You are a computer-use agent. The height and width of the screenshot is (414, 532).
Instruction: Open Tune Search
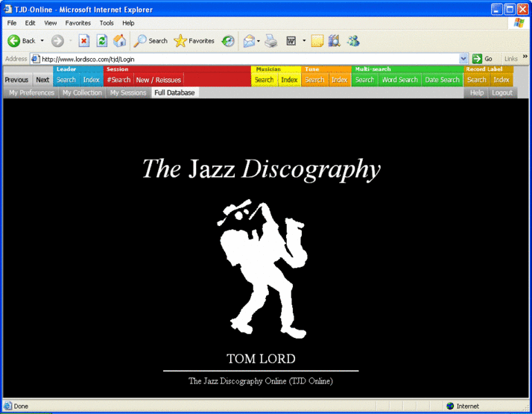(314, 80)
